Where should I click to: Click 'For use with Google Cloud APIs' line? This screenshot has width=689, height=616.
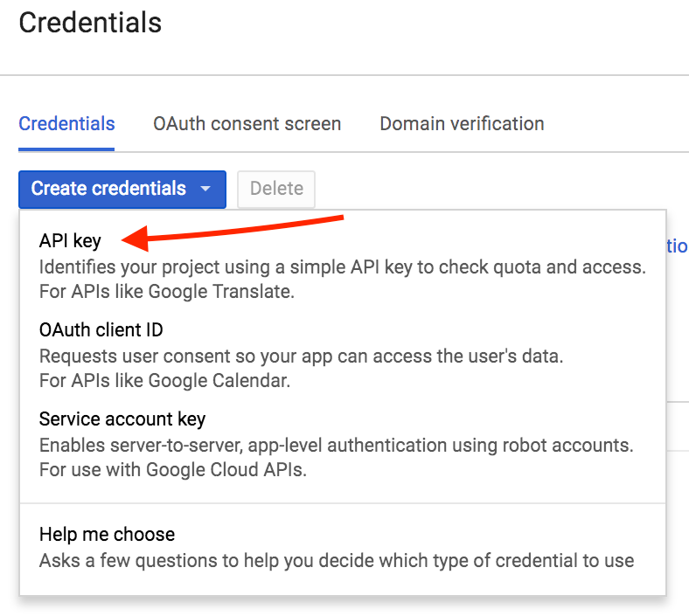pyautogui.click(x=173, y=470)
